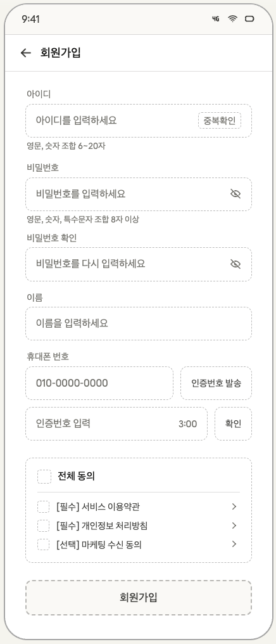The width and height of the screenshot is (276, 644).
Task: Click the 010-0000-0000 phone number field
Action: (x=99, y=383)
